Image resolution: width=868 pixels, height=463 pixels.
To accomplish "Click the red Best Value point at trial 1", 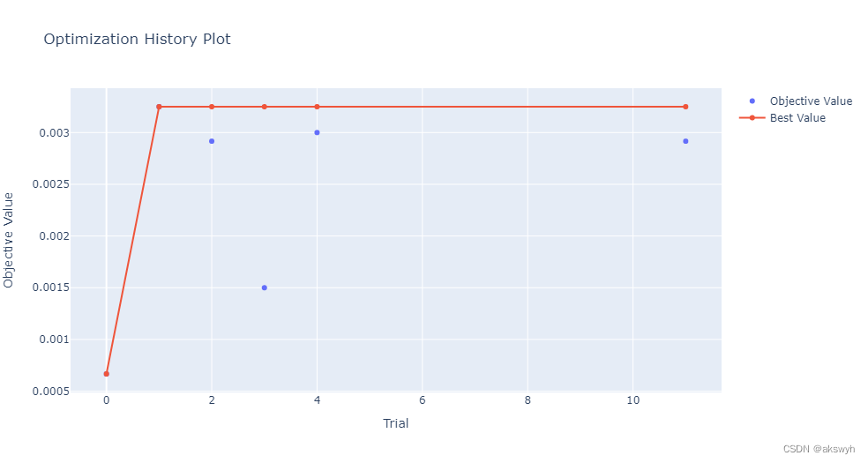I will (159, 107).
